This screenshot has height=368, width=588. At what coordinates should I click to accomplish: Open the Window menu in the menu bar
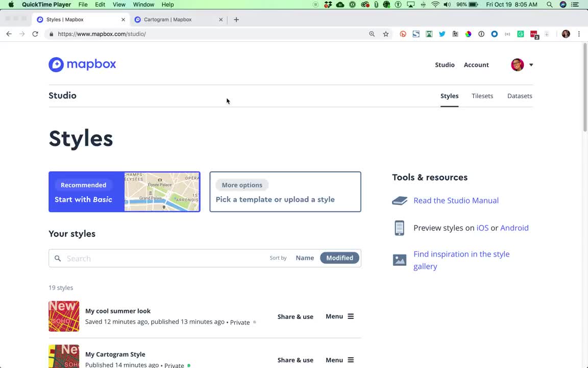pos(143,4)
